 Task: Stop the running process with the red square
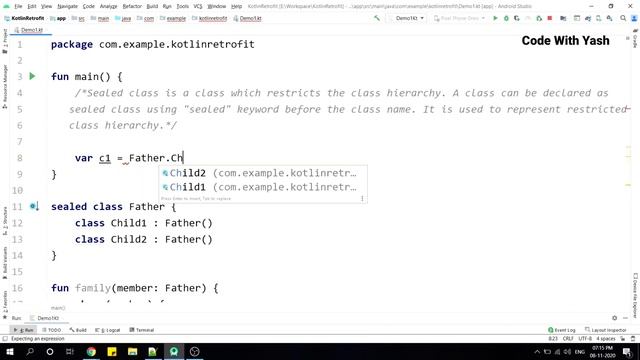click(x=550, y=18)
